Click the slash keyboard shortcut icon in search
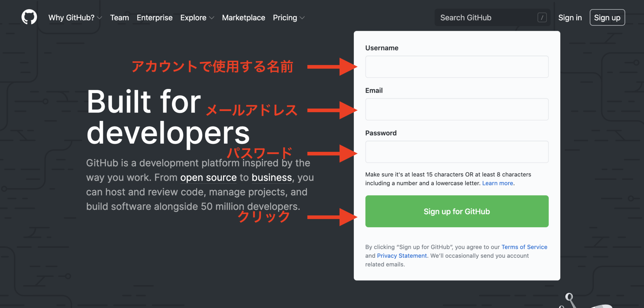 coord(542,18)
